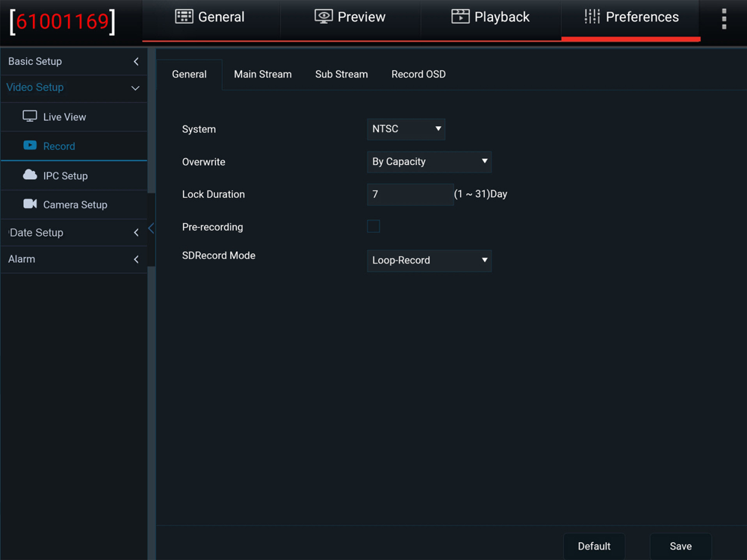Open the SDRecord Mode Loop-Record dropdown
This screenshot has width=747, height=560.
tap(429, 261)
